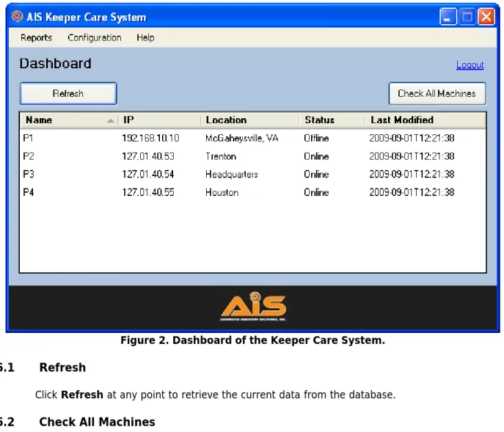
Task: Click the Last Modified timestamp in the P3 row
Action: pos(412,175)
